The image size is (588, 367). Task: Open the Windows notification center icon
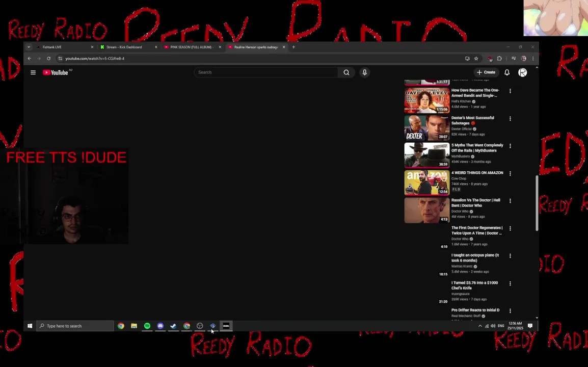(530, 326)
